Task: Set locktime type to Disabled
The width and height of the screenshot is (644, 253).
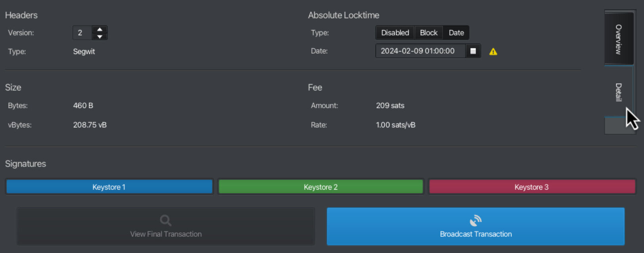Action: 395,33
